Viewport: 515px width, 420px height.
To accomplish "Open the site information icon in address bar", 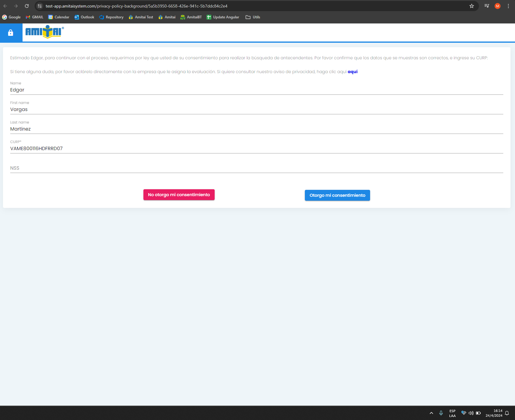I will pyautogui.click(x=40, y=6).
